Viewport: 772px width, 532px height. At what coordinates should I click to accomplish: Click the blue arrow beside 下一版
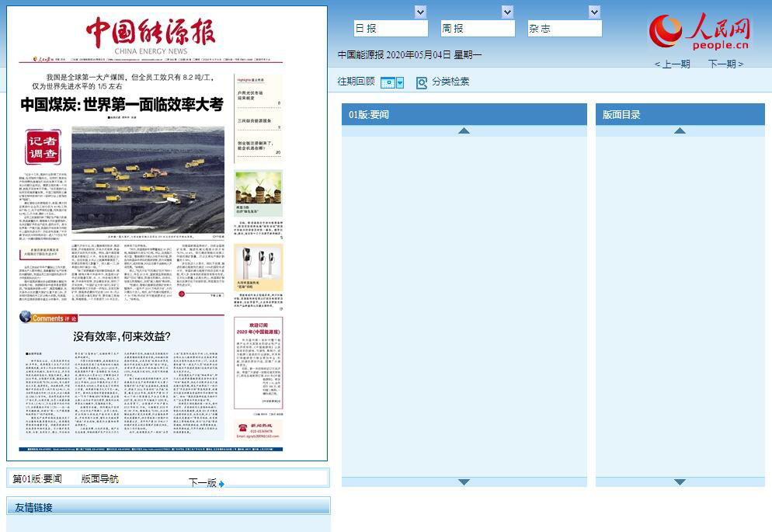pos(221,484)
